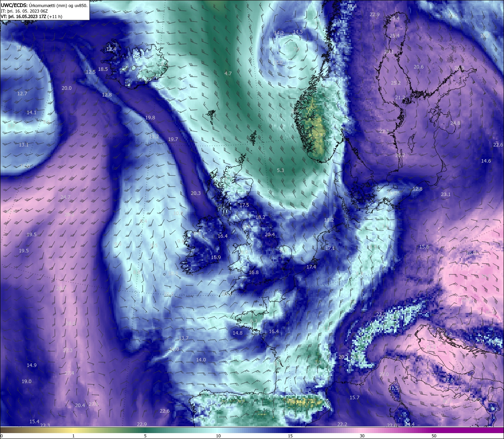Click the 19.0 map value

pos(26,382)
